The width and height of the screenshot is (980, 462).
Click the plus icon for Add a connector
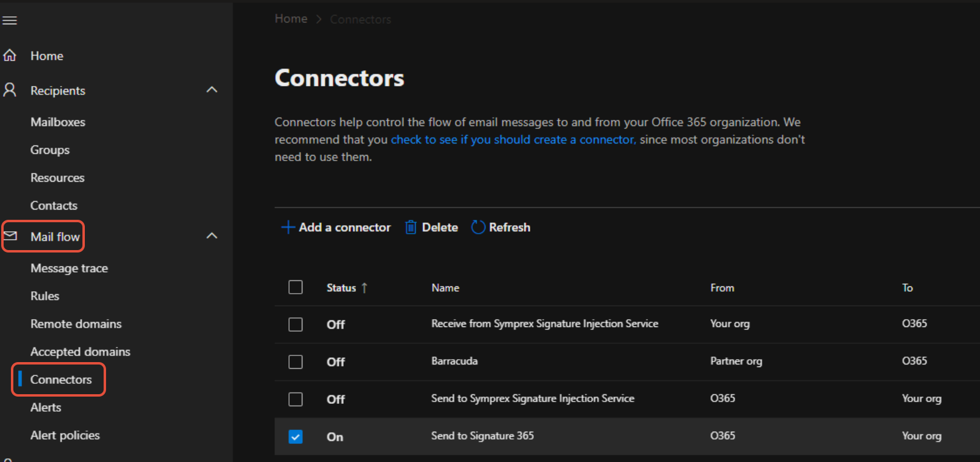[x=288, y=228]
